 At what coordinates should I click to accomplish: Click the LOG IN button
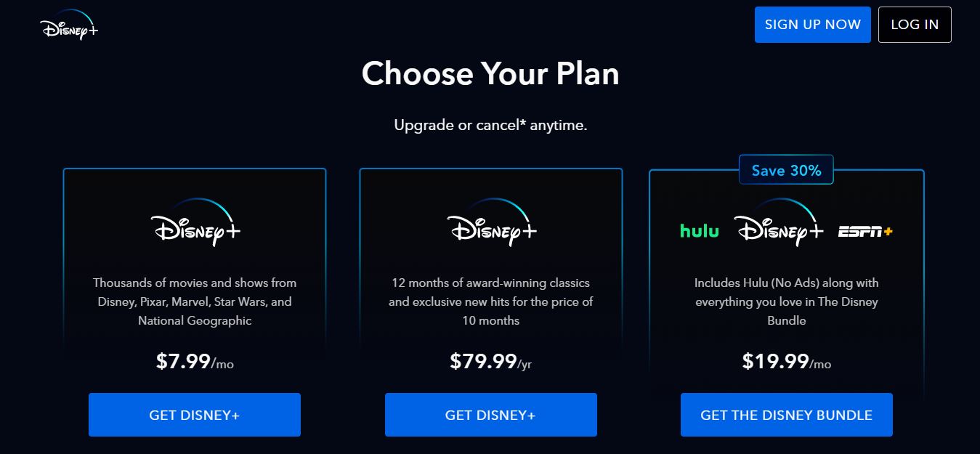915,24
